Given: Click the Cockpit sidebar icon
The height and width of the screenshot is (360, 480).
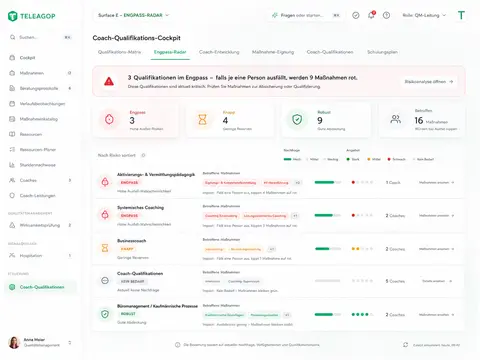Looking at the screenshot, I should (12, 58).
